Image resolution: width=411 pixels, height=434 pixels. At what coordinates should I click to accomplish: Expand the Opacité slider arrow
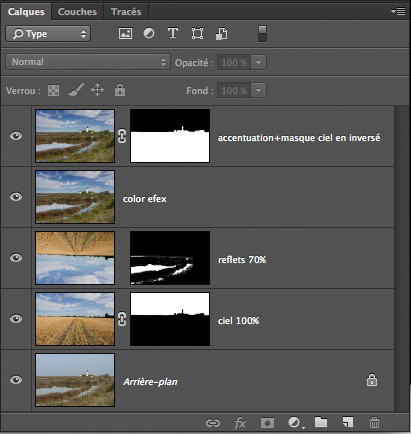pos(259,62)
